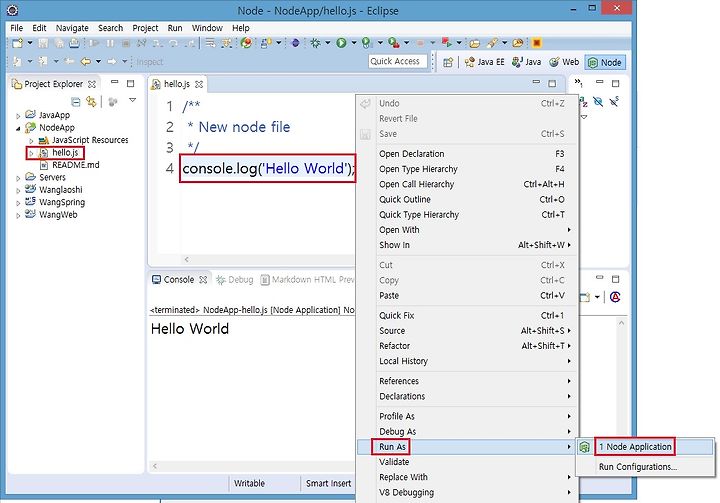Expand the JavaScript Resources node
Viewport: 720px width, 503px height.
31,141
